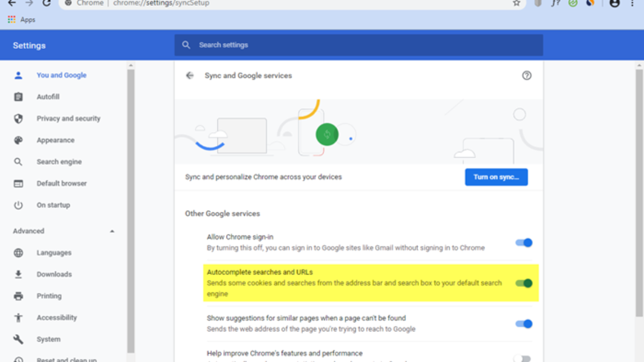Click the On startup power icon
Screen dimensions: 644x362
pos(18,205)
